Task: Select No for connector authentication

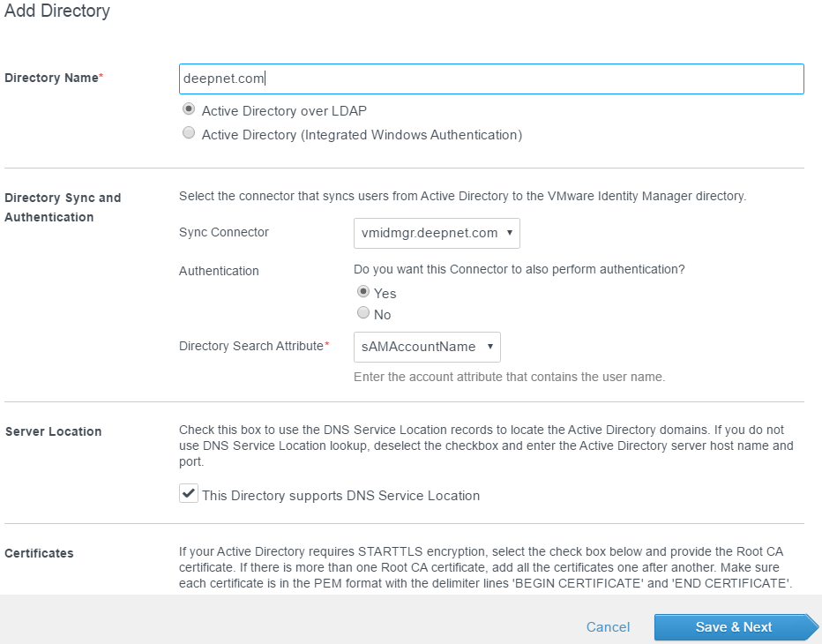Action: coord(362,313)
